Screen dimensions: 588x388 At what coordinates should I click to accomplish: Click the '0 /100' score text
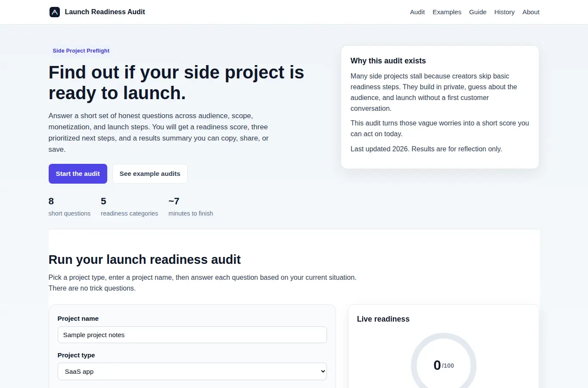pos(444,365)
